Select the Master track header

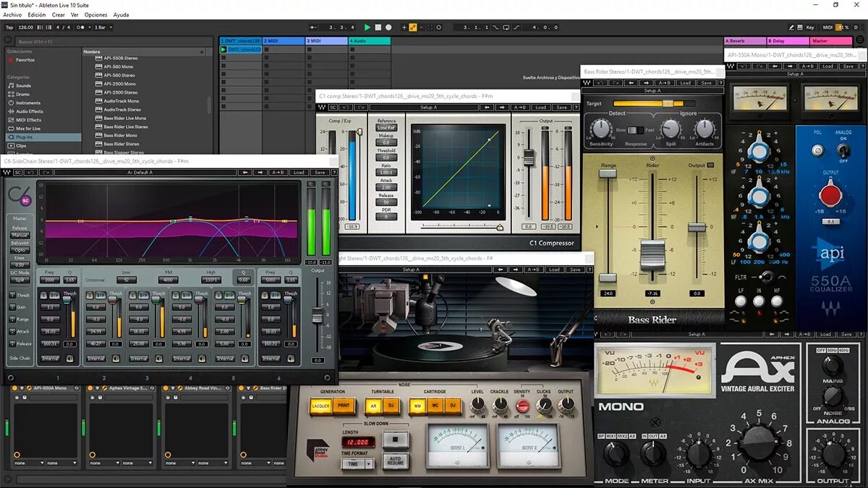830,41
